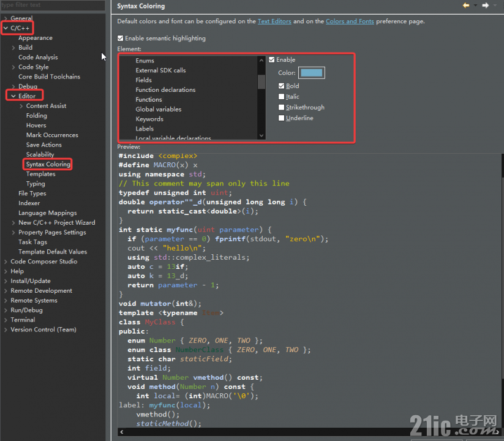Expand the Remote Development node

(6, 291)
